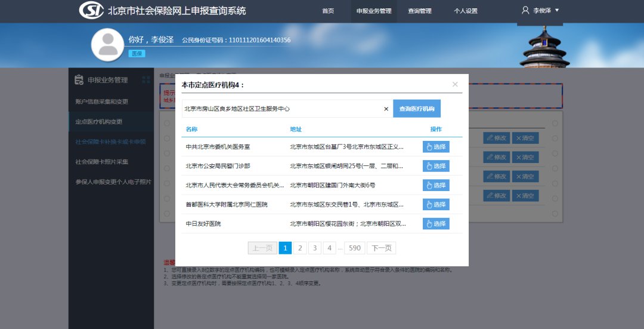Click the user avatar profile picture
Viewport: 644px width, 329px height.
tap(107, 45)
